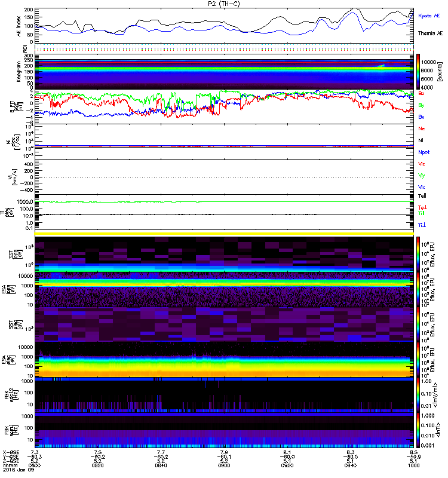Click the FBK mV/m colorbar
The image size is (448, 478).
coord(418,396)
